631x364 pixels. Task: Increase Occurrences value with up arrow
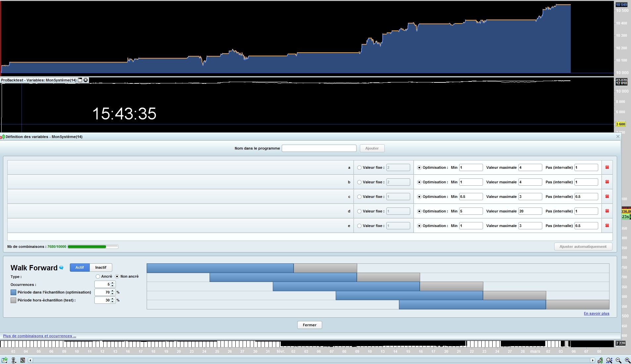[x=113, y=283]
